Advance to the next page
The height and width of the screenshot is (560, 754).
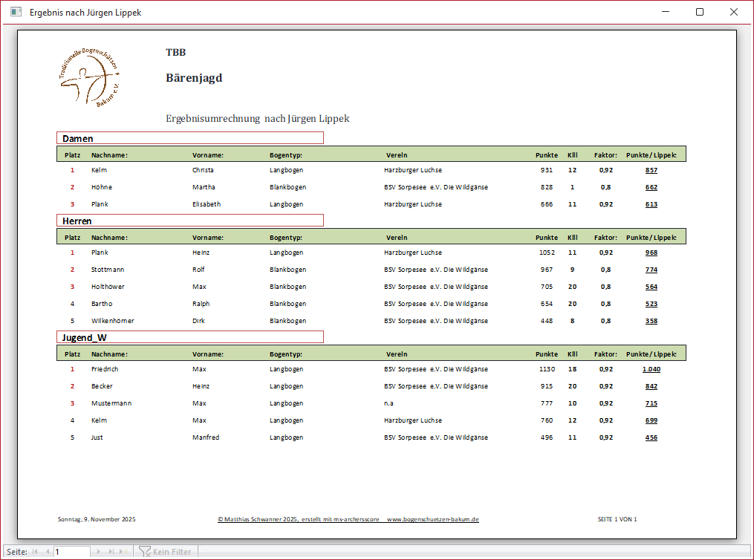[x=99, y=552]
